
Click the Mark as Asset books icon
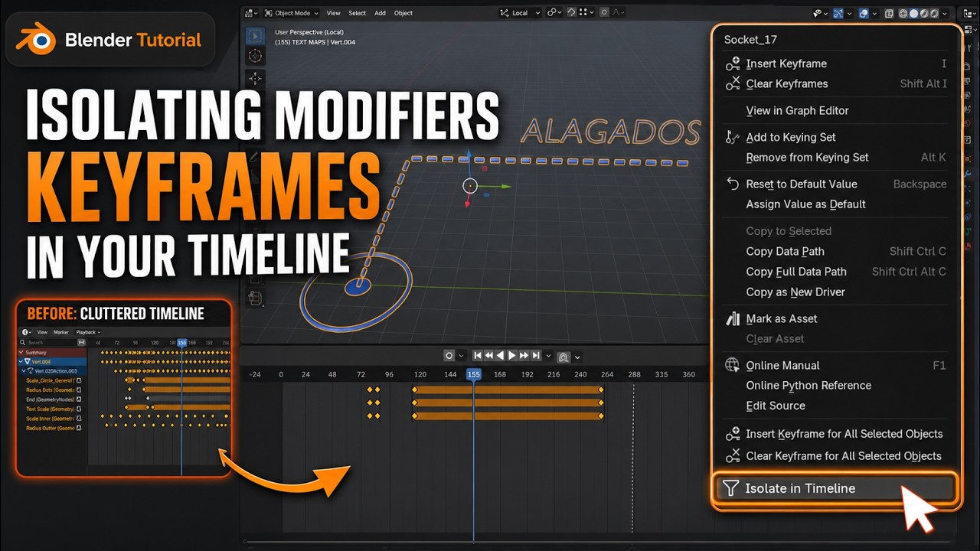733,318
